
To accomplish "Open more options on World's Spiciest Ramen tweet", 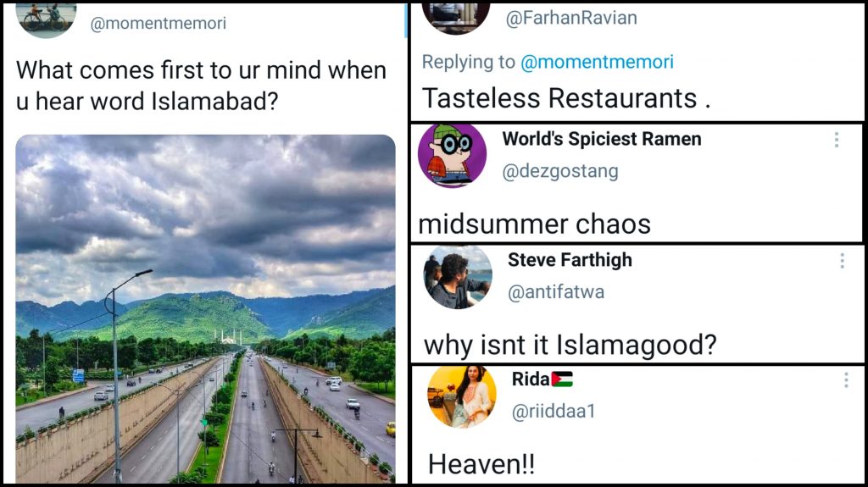I will coord(837,141).
